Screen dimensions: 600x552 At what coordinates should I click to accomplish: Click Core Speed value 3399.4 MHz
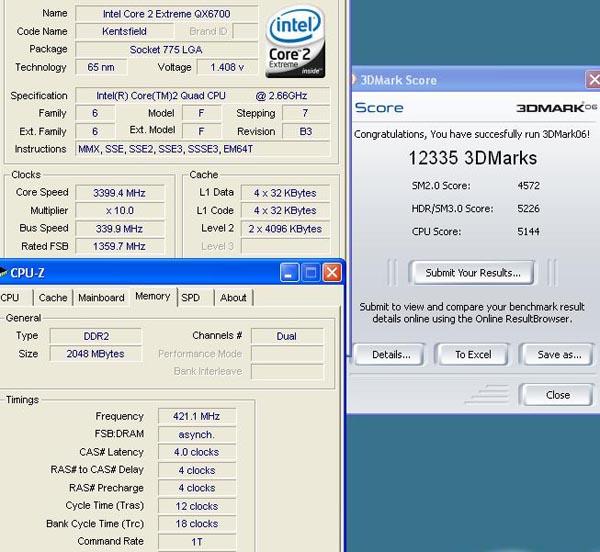(119, 193)
